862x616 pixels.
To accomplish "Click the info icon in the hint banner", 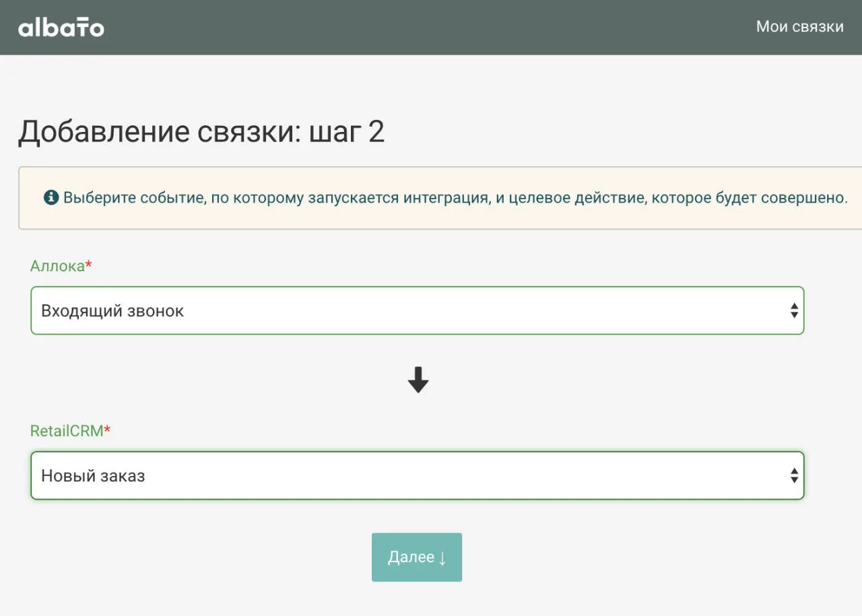I will point(51,198).
